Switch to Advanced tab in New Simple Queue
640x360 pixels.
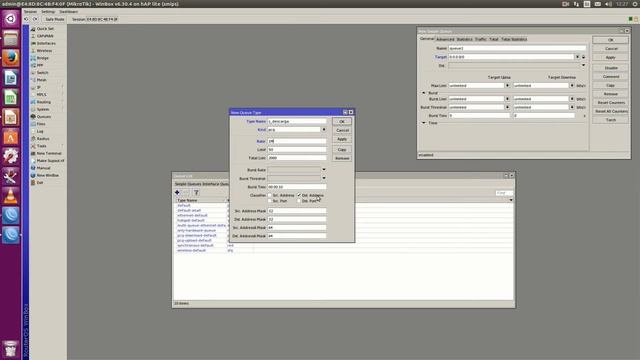445,39
